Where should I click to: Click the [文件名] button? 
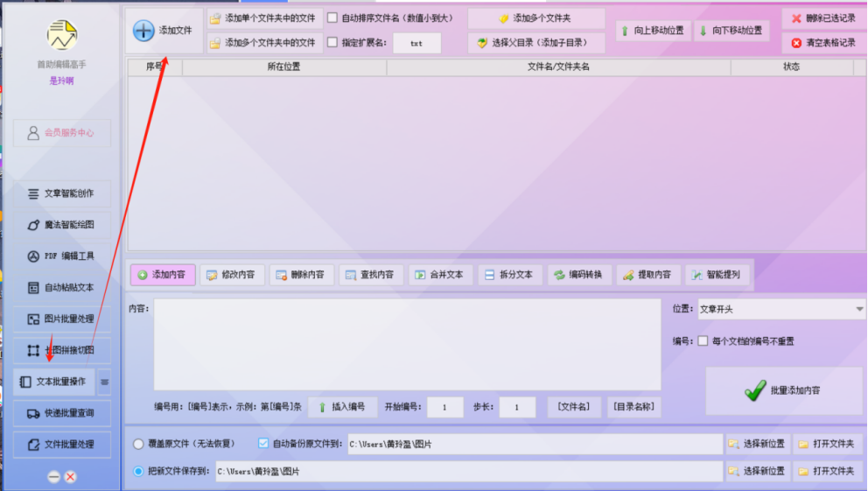click(573, 407)
